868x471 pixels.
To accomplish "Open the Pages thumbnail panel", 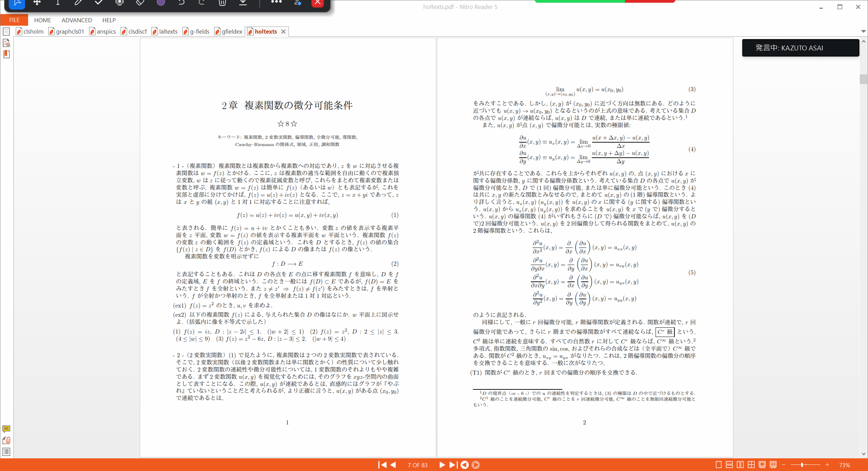I will (x=6, y=31).
